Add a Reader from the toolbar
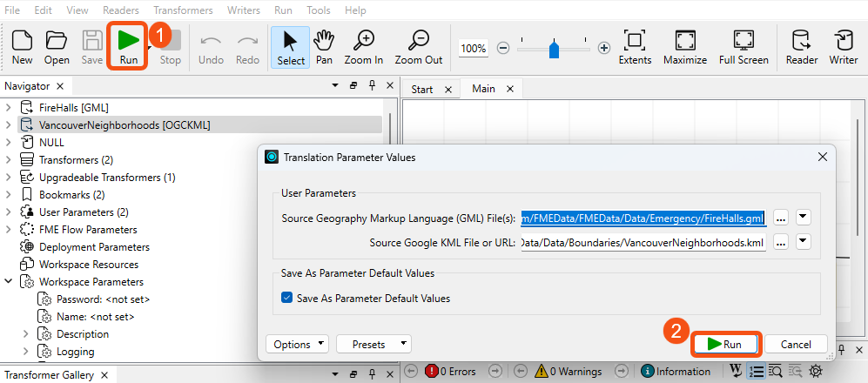 [x=801, y=46]
